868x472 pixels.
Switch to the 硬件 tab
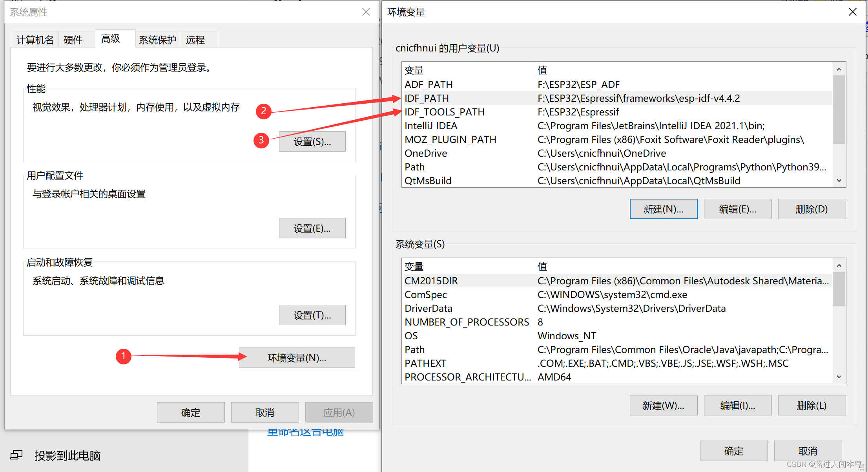[x=73, y=40]
